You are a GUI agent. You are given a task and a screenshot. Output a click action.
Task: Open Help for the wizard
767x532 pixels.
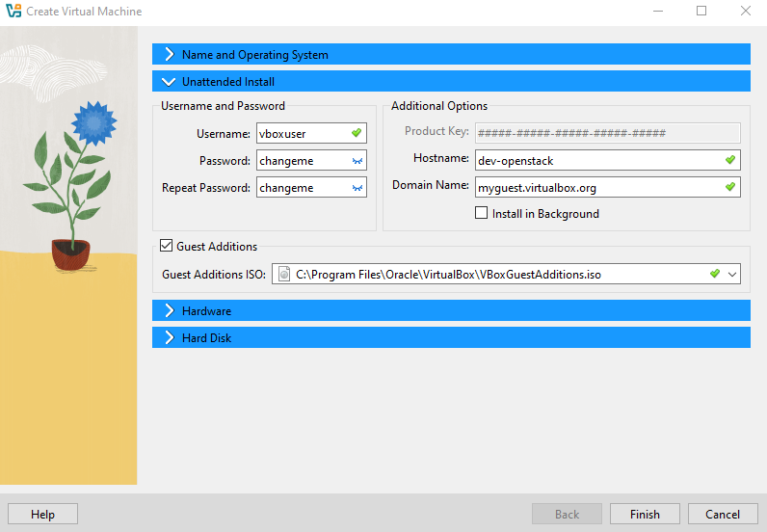click(x=42, y=515)
